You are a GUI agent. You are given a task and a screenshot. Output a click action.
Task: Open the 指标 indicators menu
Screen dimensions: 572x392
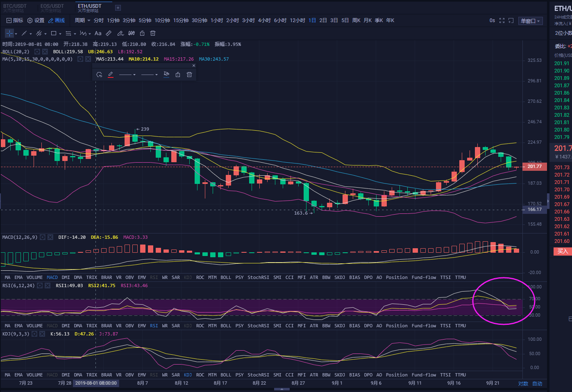[x=15, y=20]
